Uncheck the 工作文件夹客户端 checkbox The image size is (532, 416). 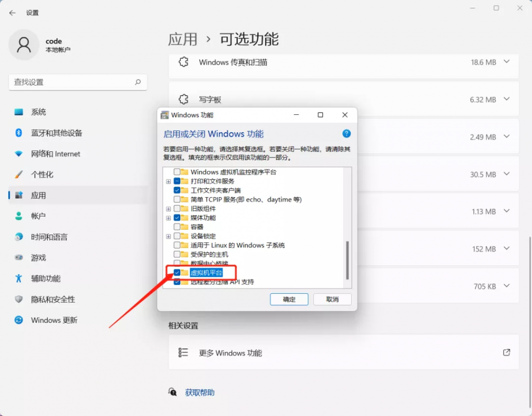click(x=177, y=190)
